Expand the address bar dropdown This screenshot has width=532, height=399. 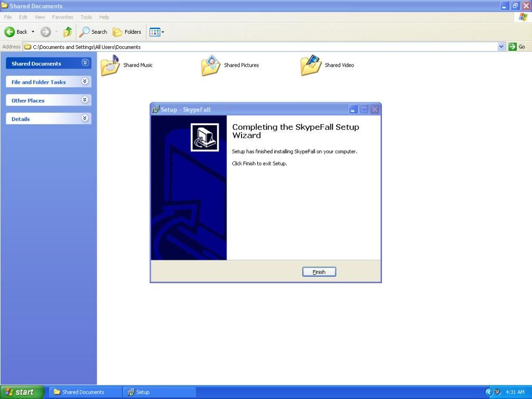point(501,47)
